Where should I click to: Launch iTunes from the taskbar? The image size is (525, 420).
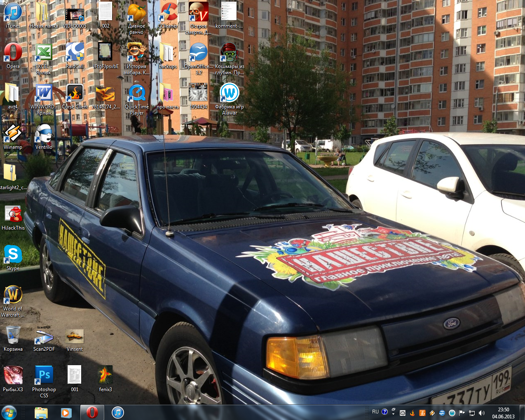(118, 412)
